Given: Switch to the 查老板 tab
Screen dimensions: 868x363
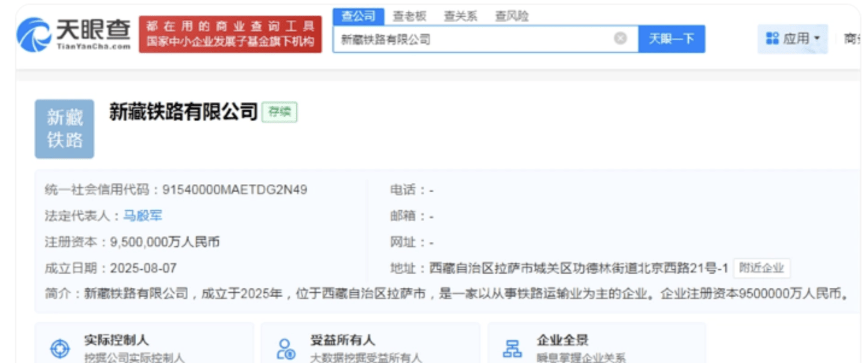Looking at the screenshot, I should [x=409, y=16].
